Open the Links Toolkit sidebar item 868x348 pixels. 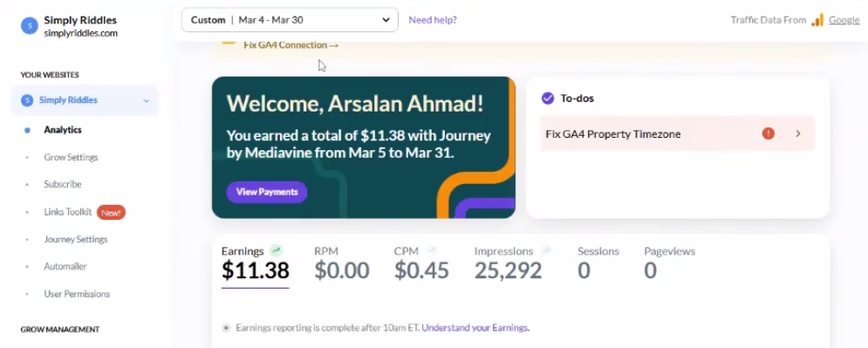(x=68, y=212)
